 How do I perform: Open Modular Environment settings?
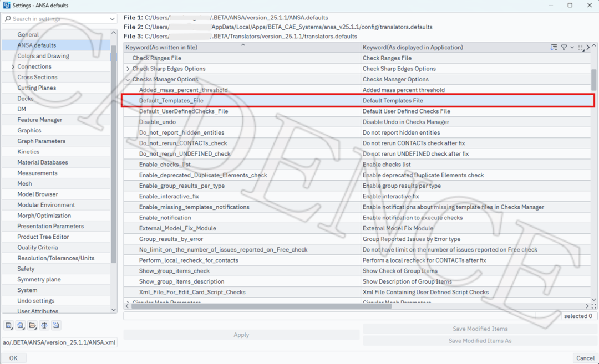(56, 205)
